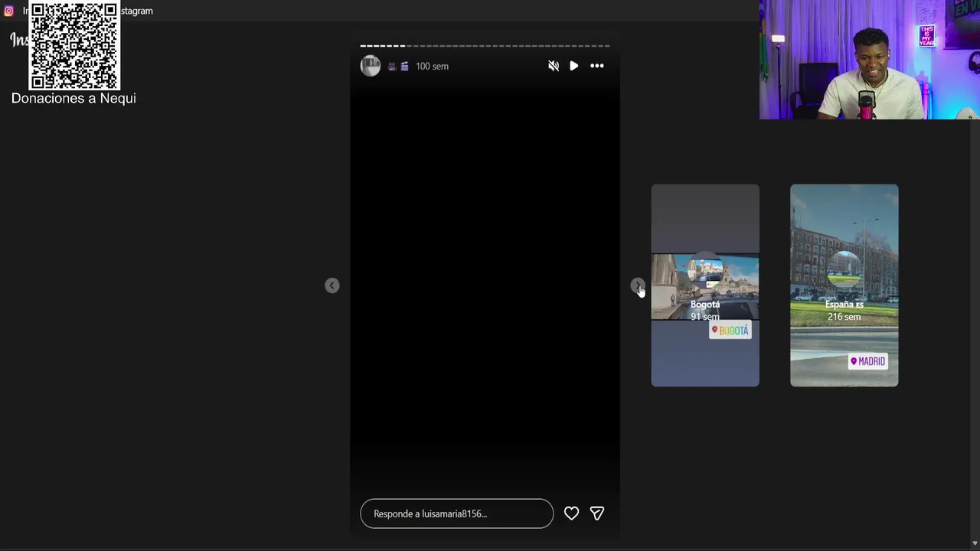Click the MADRID location sticker
This screenshot has width=980, height=551.
[x=867, y=361]
